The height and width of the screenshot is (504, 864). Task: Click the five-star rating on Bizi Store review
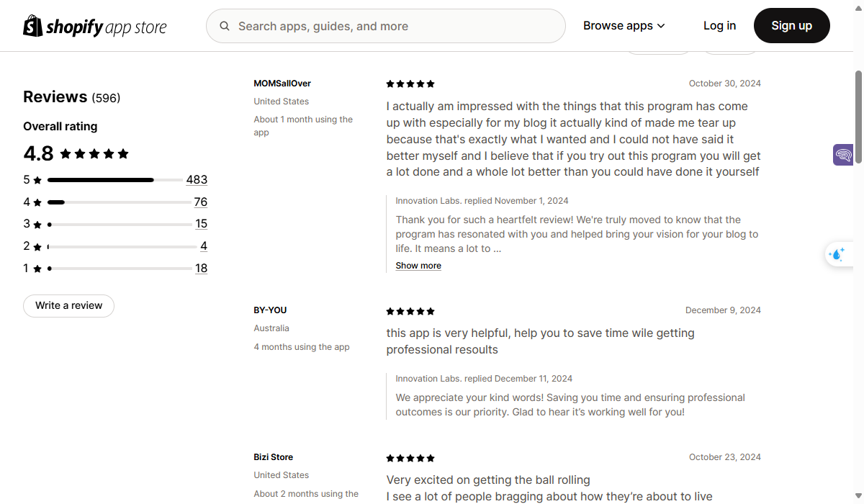410,459
